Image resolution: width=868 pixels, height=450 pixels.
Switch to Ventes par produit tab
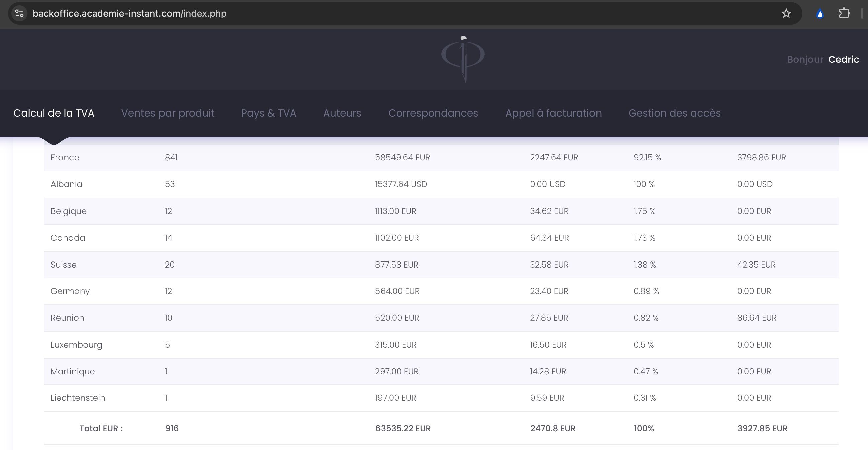tap(168, 113)
